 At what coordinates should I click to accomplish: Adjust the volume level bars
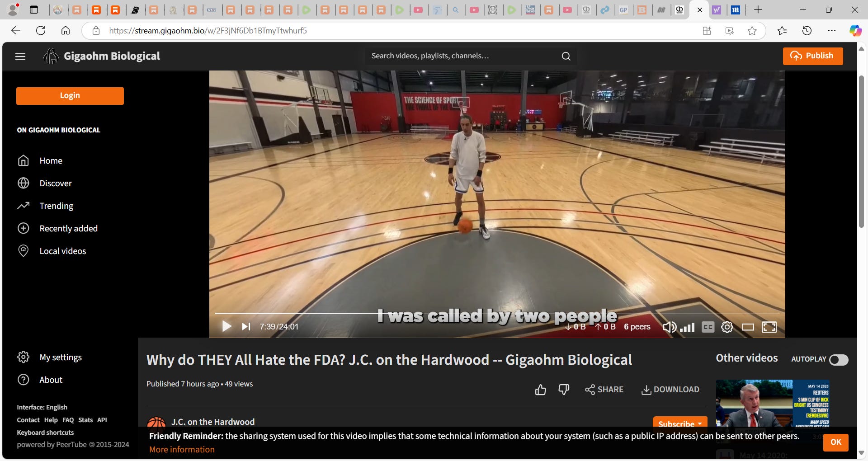687,327
